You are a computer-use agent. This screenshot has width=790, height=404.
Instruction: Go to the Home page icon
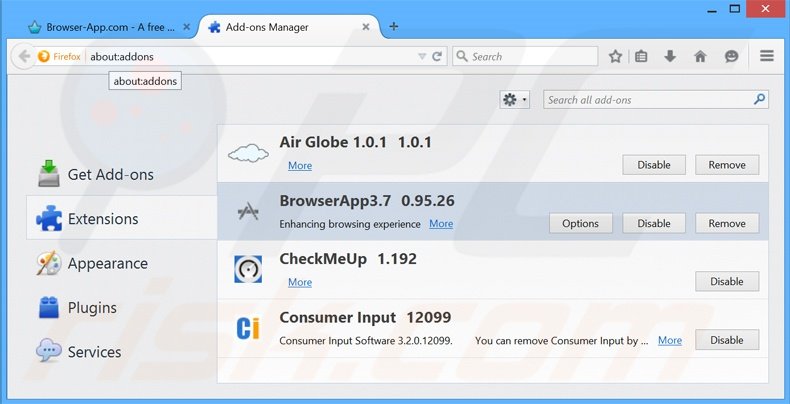click(x=700, y=56)
